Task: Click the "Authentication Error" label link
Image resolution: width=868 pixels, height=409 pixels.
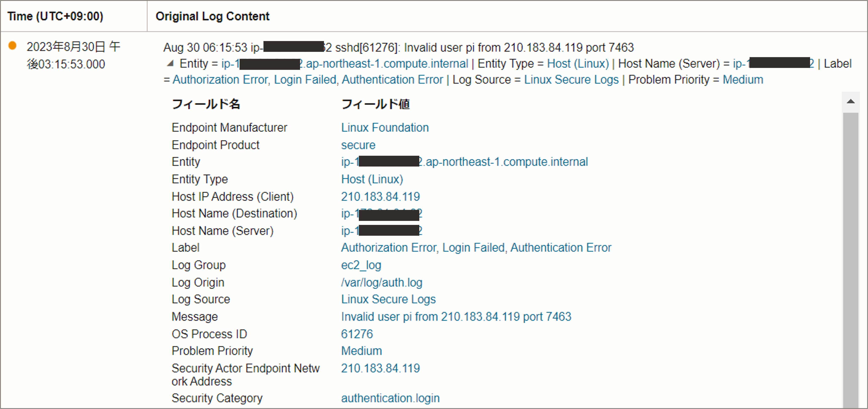Action: 561,248
